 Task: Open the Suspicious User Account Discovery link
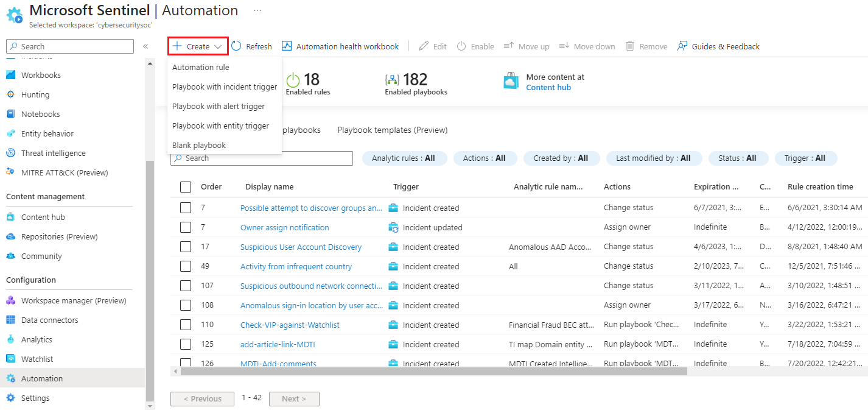tap(301, 247)
